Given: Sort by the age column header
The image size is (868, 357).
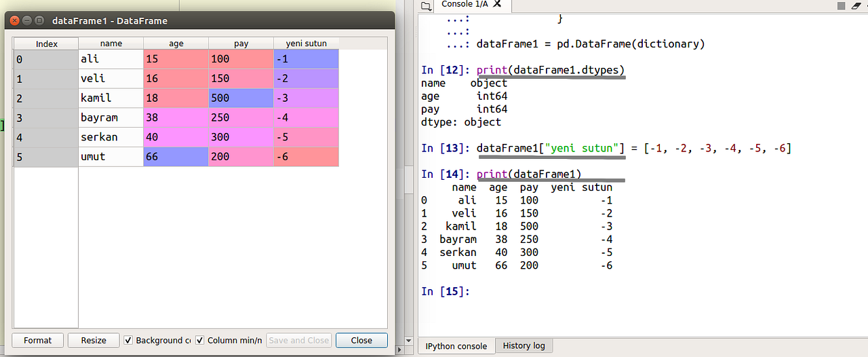Looking at the screenshot, I should coord(176,43).
